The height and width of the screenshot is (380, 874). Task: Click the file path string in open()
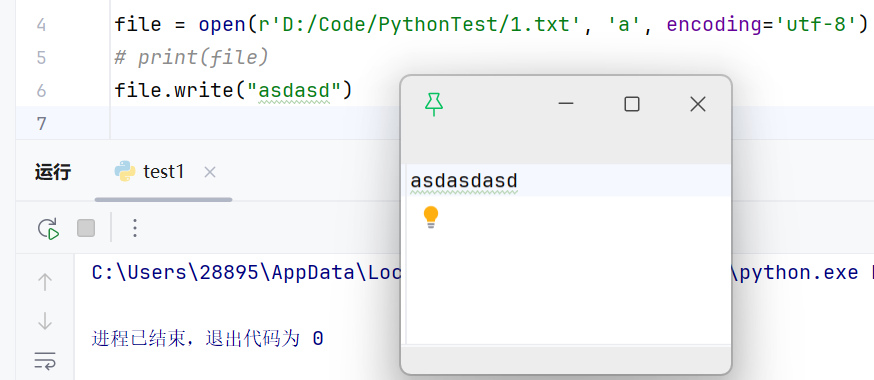[420, 25]
